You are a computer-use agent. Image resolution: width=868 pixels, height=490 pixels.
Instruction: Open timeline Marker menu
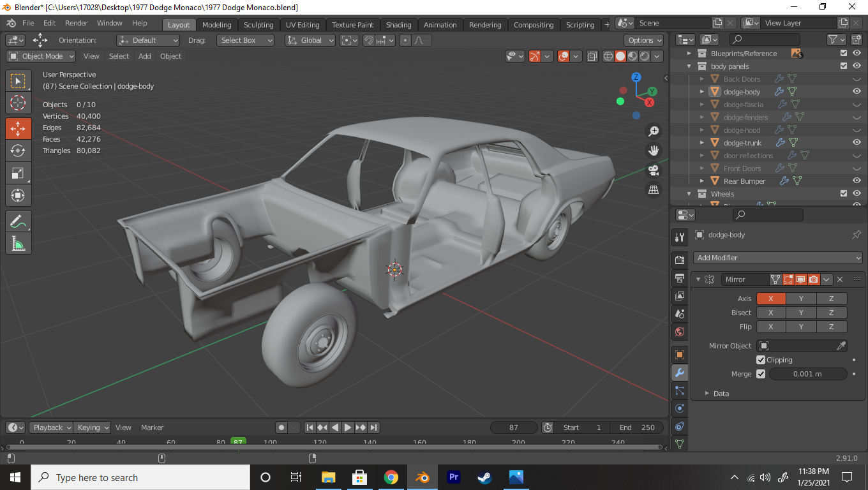tap(152, 427)
